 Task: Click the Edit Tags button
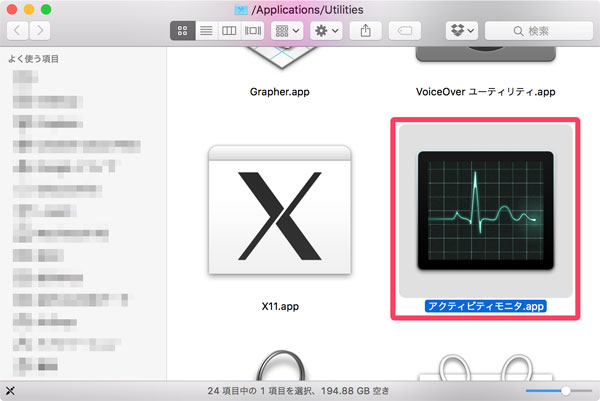[404, 31]
